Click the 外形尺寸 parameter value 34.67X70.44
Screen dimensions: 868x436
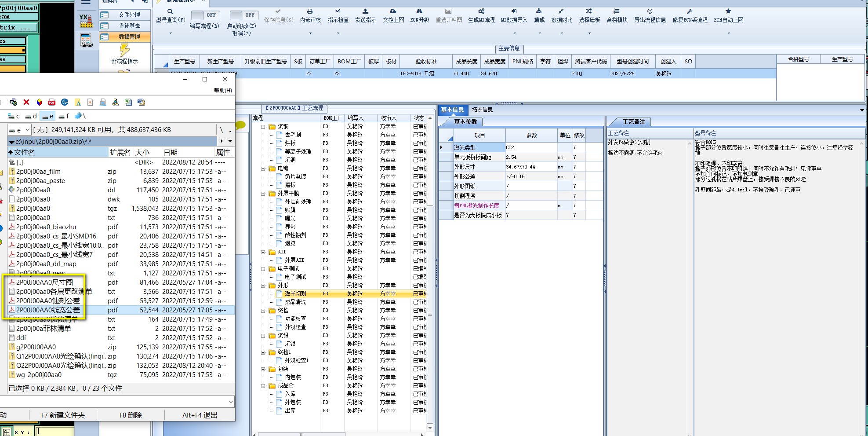click(531, 167)
